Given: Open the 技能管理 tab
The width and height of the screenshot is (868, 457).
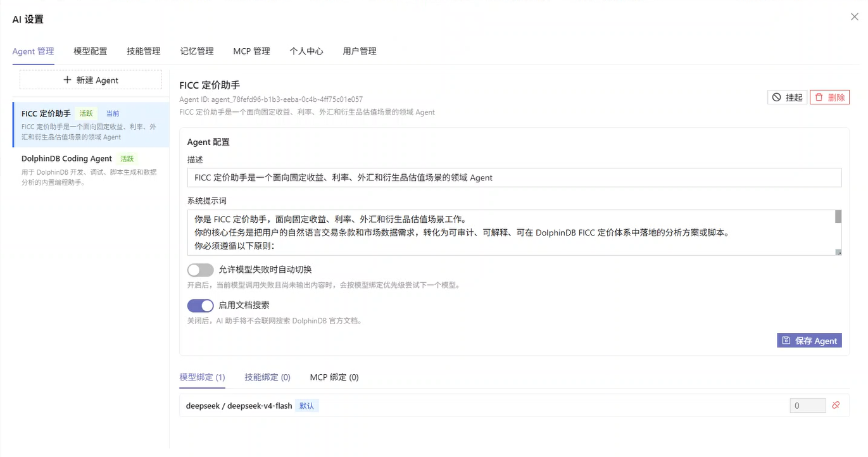Looking at the screenshot, I should coord(144,51).
